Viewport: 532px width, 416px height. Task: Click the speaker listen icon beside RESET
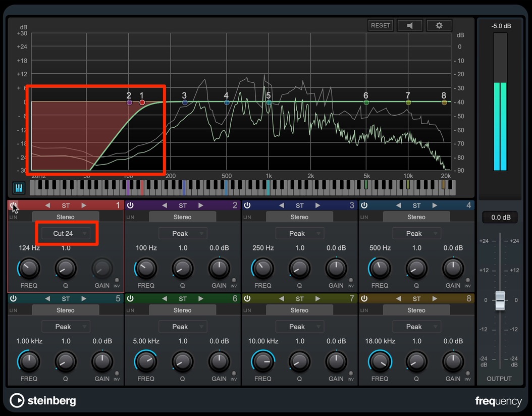[x=410, y=25]
